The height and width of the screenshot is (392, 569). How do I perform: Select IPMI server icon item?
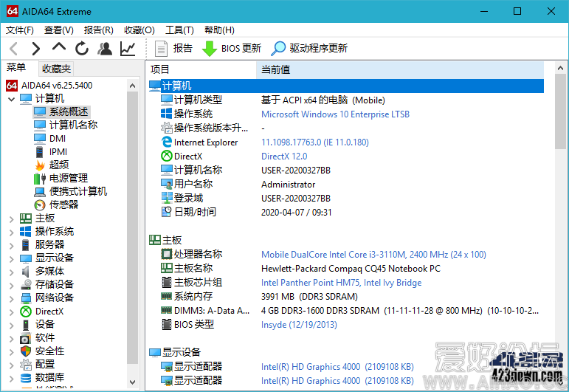pyautogui.click(x=40, y=152)
